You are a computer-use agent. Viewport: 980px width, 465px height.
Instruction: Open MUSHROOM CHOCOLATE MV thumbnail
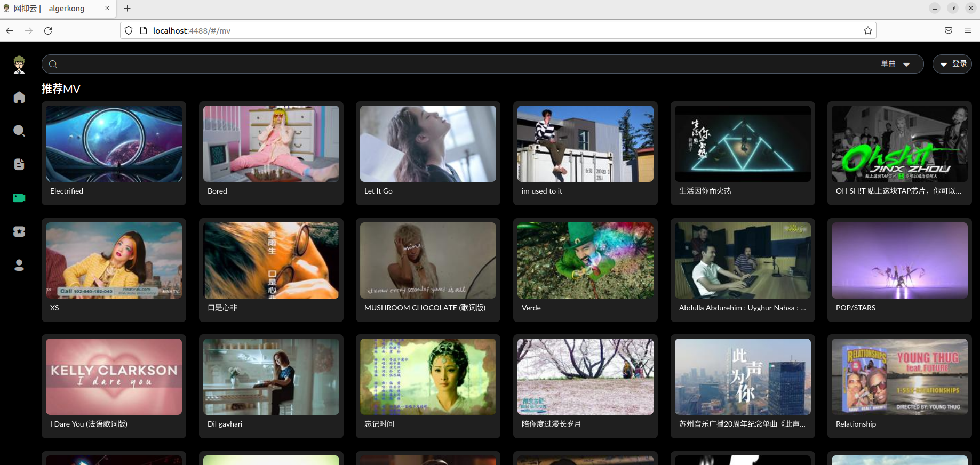point(428,260)
